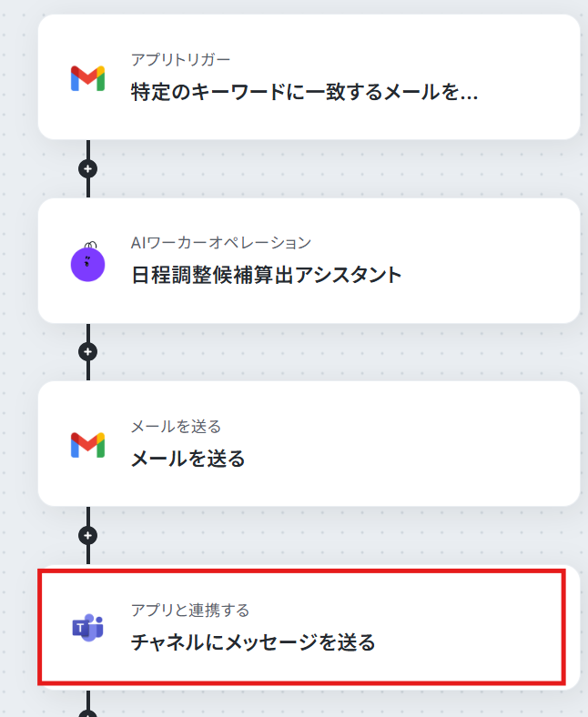The width and height of the screenshot is (588, 717).
Task: Click the purple AI worker character icon
Action: pyautogui.click(x=87, y=262)
